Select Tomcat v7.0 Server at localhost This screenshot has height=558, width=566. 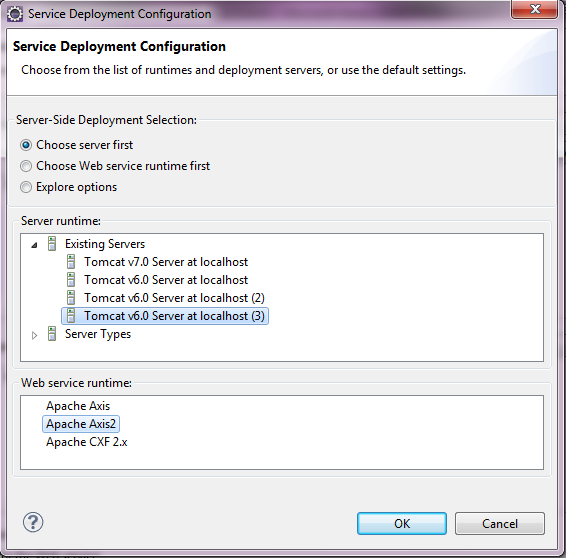(166, 262)
